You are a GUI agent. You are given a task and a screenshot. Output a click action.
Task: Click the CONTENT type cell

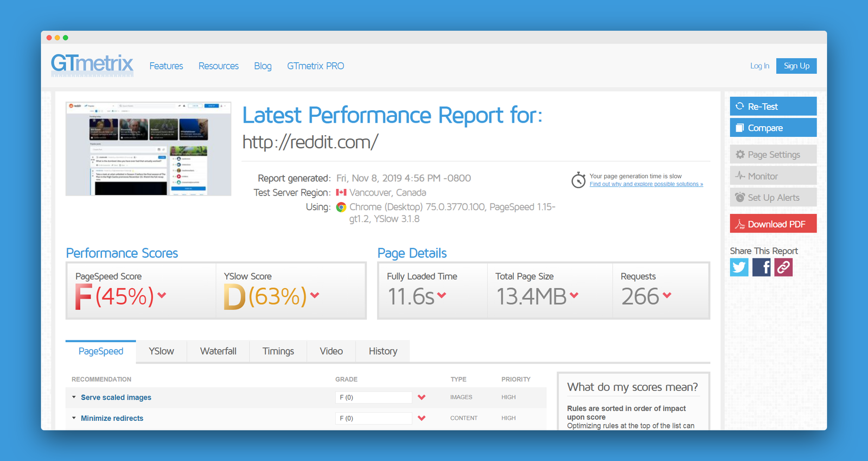[464, 418]
